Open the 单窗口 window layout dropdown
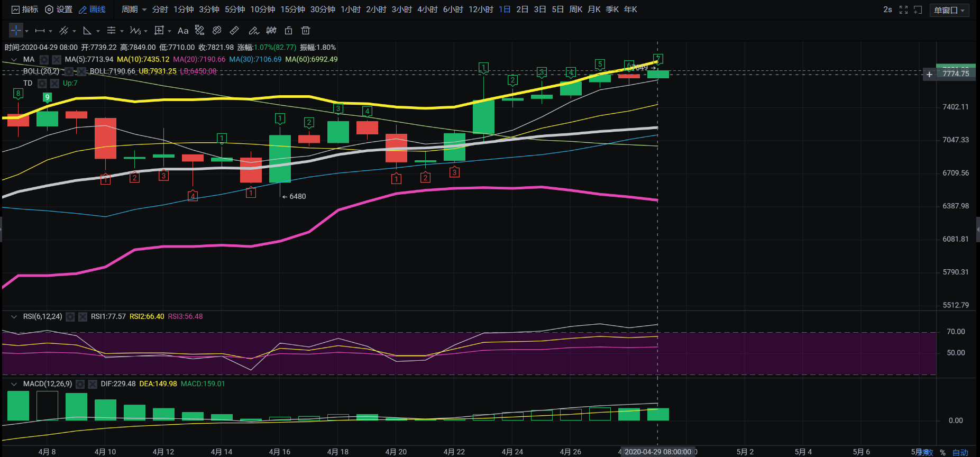980x457 pixels. click(x=949, y=10)
